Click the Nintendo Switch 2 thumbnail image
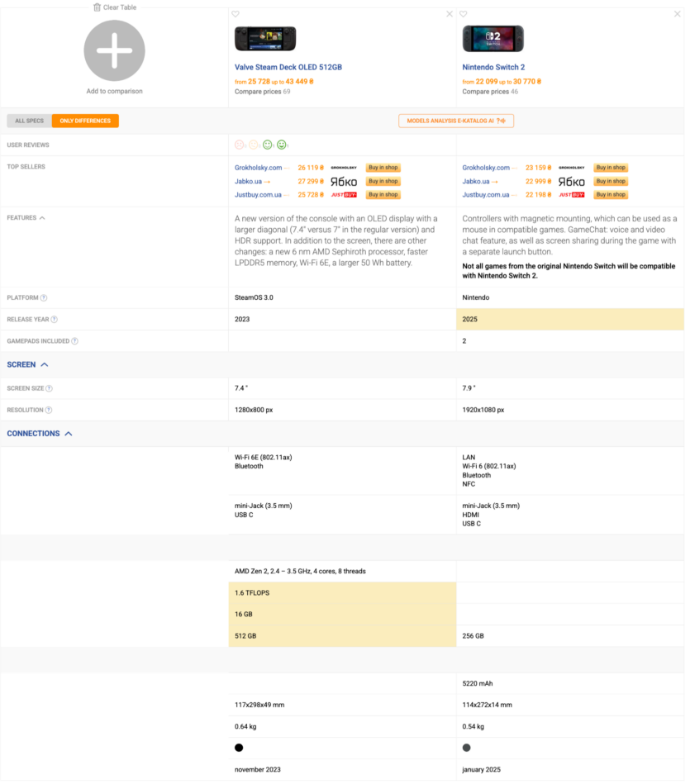 [x=493, y=39]
